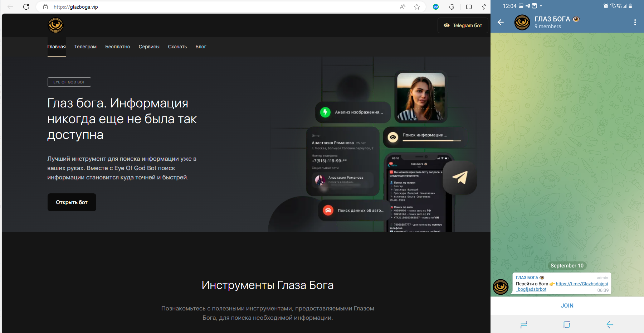View site information via the lock icon
This screenshot has height=333, width=644.
click(x=45, y=7)
